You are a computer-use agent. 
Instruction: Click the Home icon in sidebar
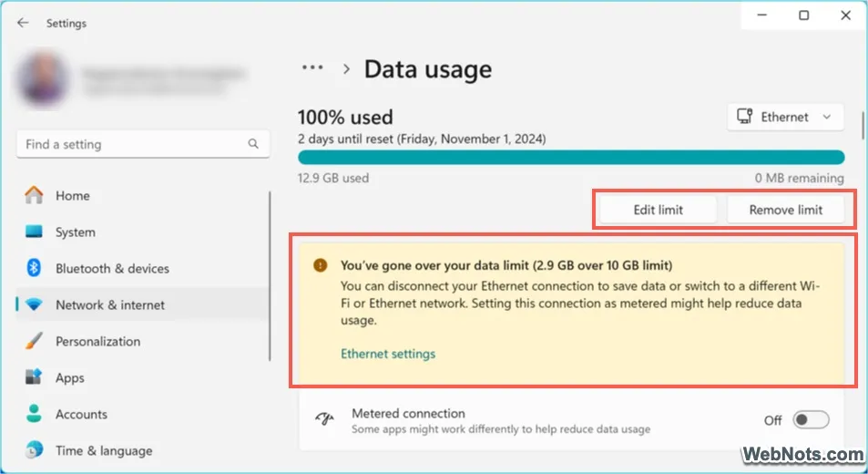pos(34,195)
